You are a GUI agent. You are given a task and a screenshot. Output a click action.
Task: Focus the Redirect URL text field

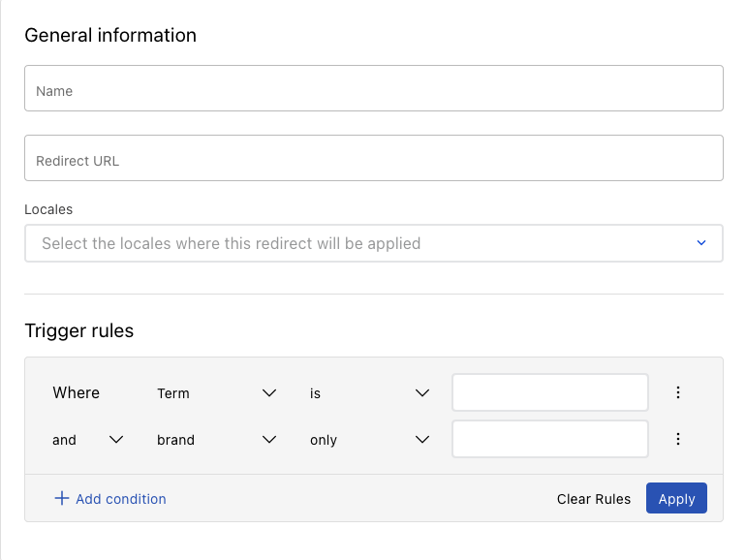[x=373, y=158]
